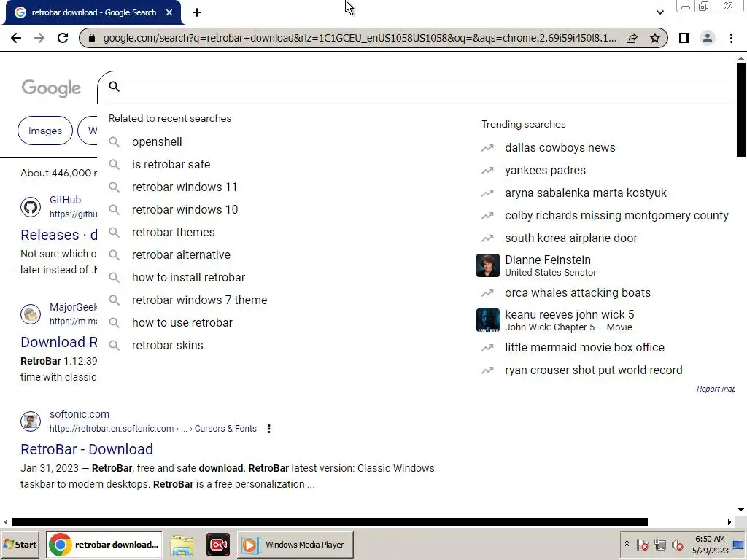The image size is (747, 560).
Task: Select suggestion is retrobar safe
Action: point(171,164)
